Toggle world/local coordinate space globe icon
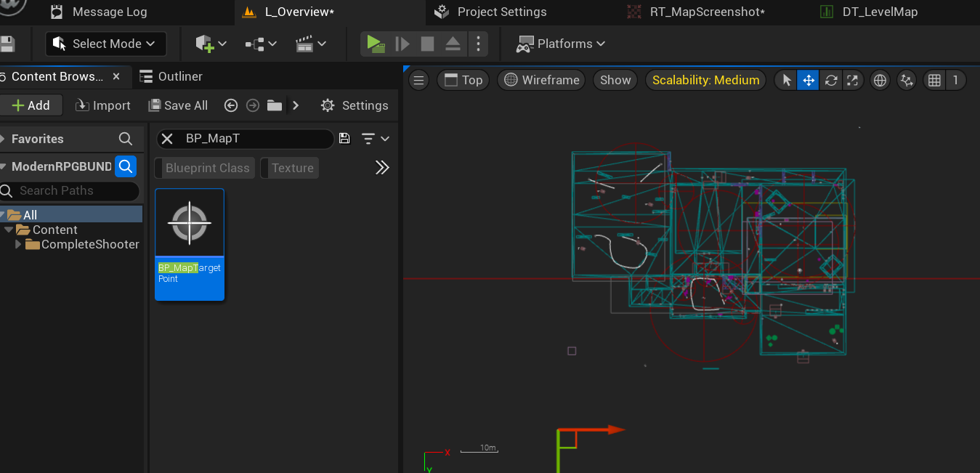The height and width of the screenshot is (473, 980). [x=880, y=80]
